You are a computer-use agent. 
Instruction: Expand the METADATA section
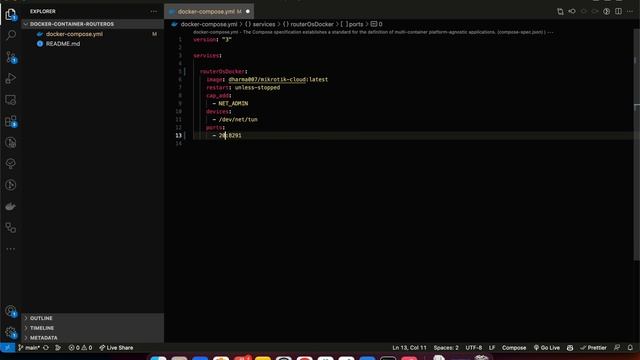[x=93, y=338]
